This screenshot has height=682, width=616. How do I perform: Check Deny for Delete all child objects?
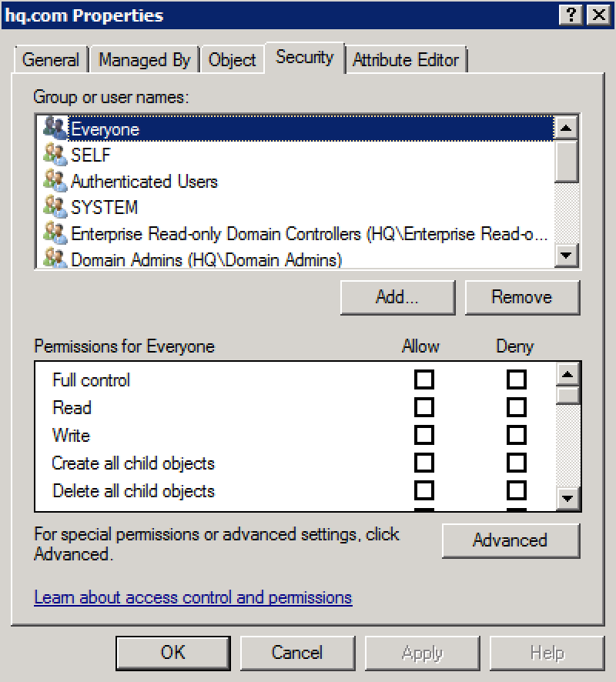click(515, 491)
